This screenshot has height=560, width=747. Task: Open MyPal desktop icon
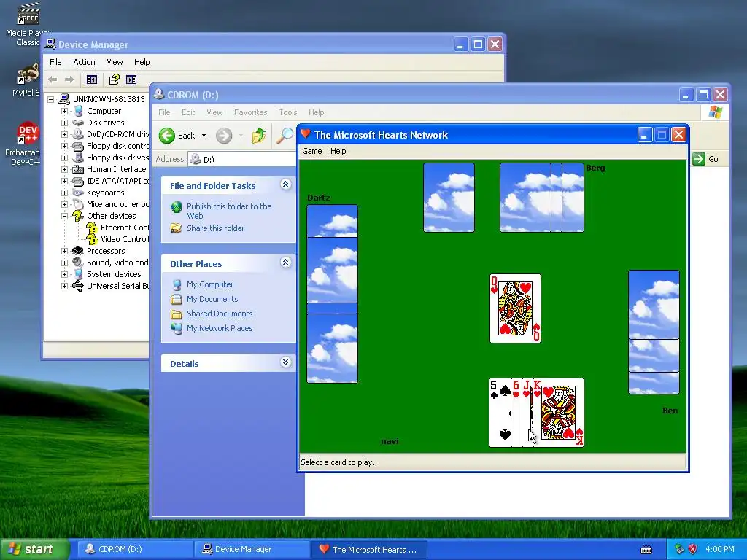click(26, 80)
